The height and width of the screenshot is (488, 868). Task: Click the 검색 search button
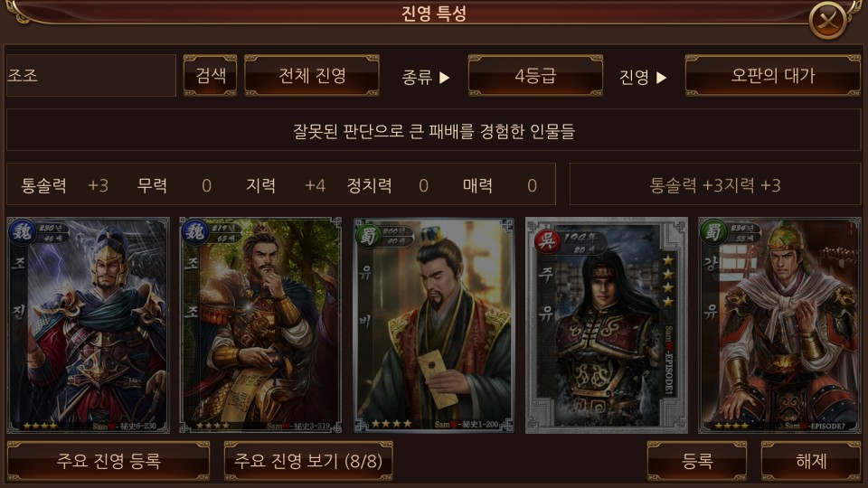pos(210,75)
